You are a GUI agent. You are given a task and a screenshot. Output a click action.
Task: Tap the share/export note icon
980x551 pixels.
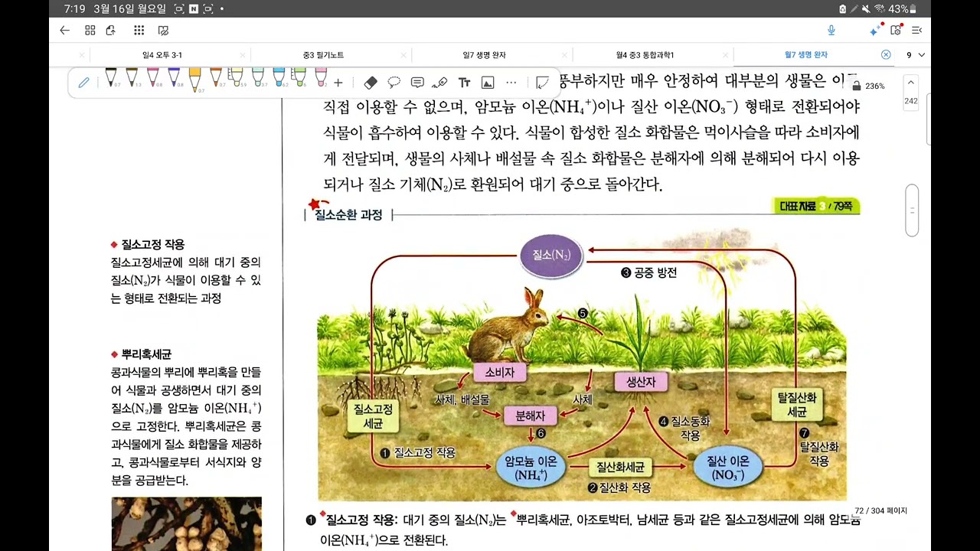pyautogui.click(x=110, y=31)
